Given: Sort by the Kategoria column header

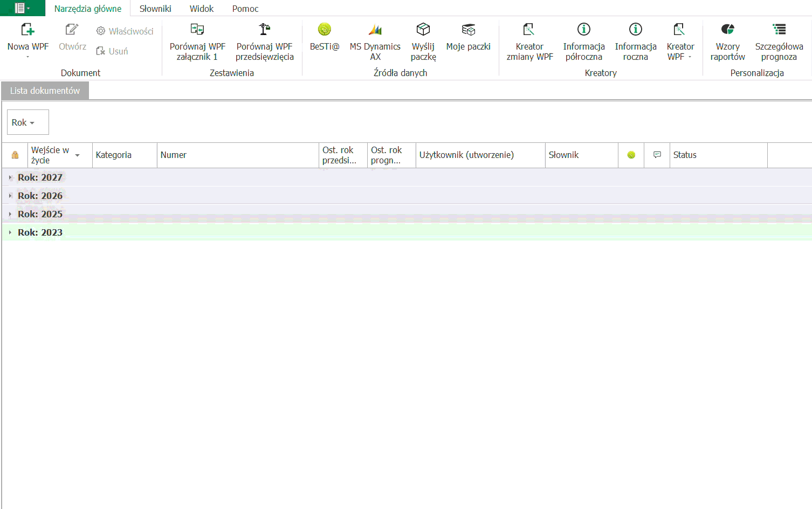Looking at the screenshot, I should click(125, 155).
